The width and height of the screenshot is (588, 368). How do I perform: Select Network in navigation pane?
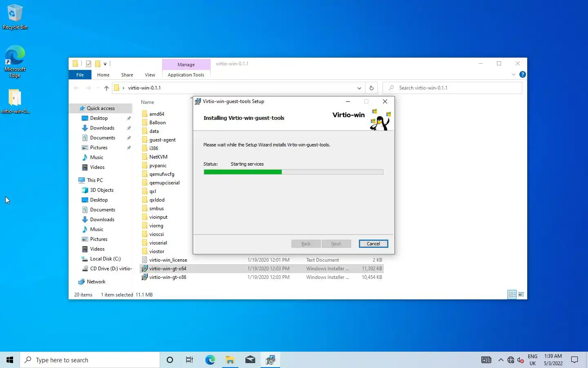pos(96,282)
